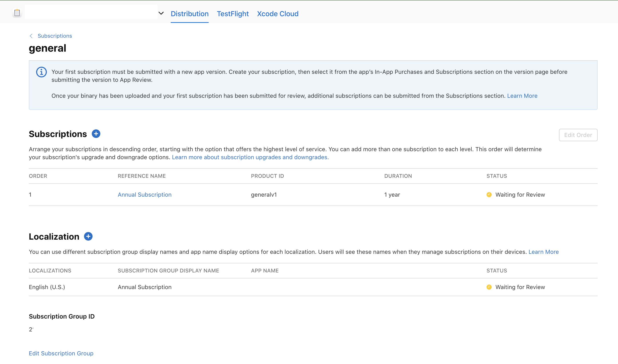Open subscription upgrades and downgrades link
This screenshot has width=618, height=364.
click(x=250, y=157)
